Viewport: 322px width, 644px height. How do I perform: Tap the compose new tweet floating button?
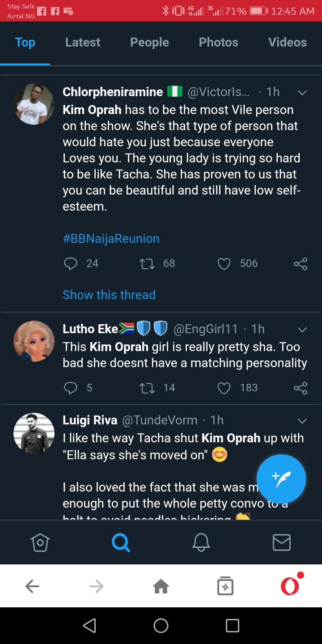[x=281, y=479]
